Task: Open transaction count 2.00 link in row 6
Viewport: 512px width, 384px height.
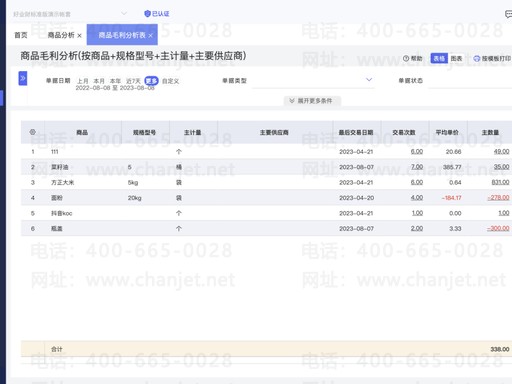Action: [x=417, y=228]
